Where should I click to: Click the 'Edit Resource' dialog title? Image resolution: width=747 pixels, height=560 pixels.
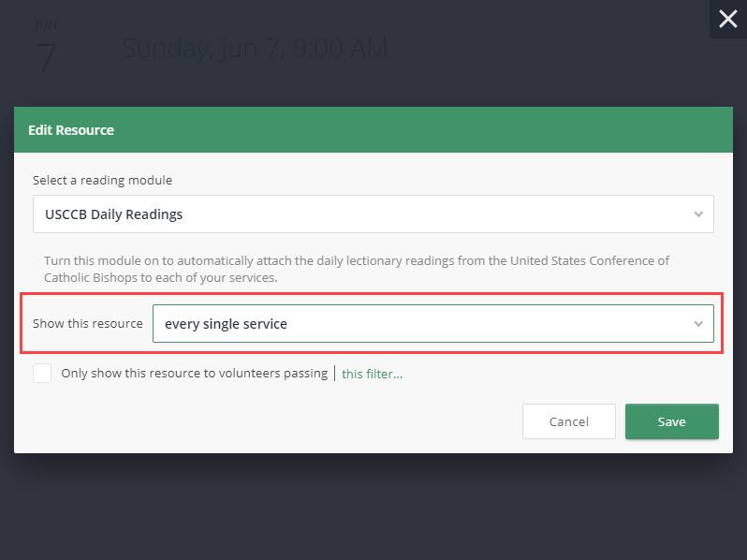coord(71,130)
